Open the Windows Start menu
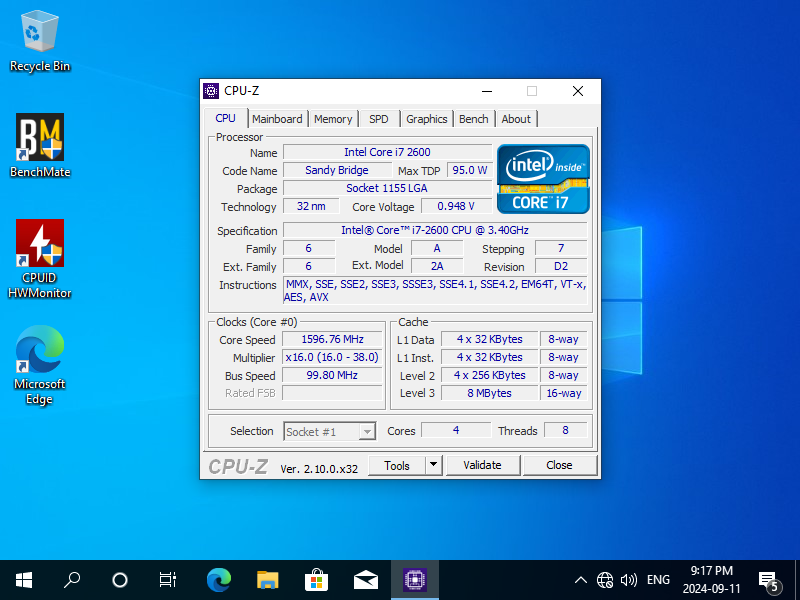800x600 pixels. coord(24,580)
